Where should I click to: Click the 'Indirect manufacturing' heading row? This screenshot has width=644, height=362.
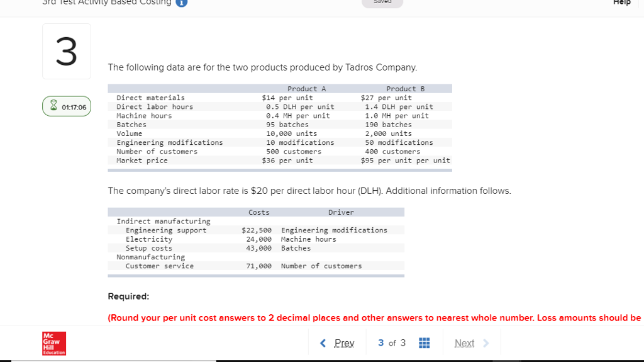[164, 222]
